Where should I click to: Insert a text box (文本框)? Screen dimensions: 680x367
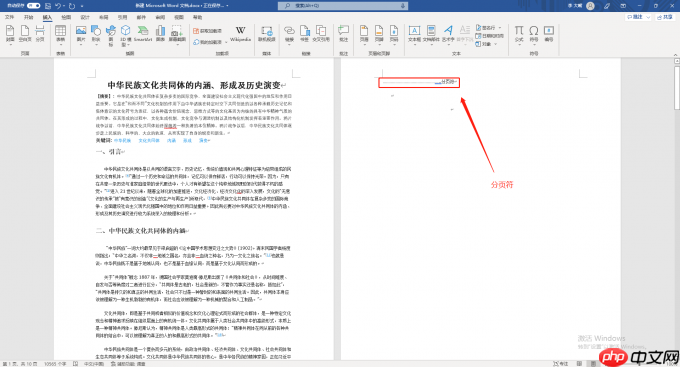[x=414, y=35]
